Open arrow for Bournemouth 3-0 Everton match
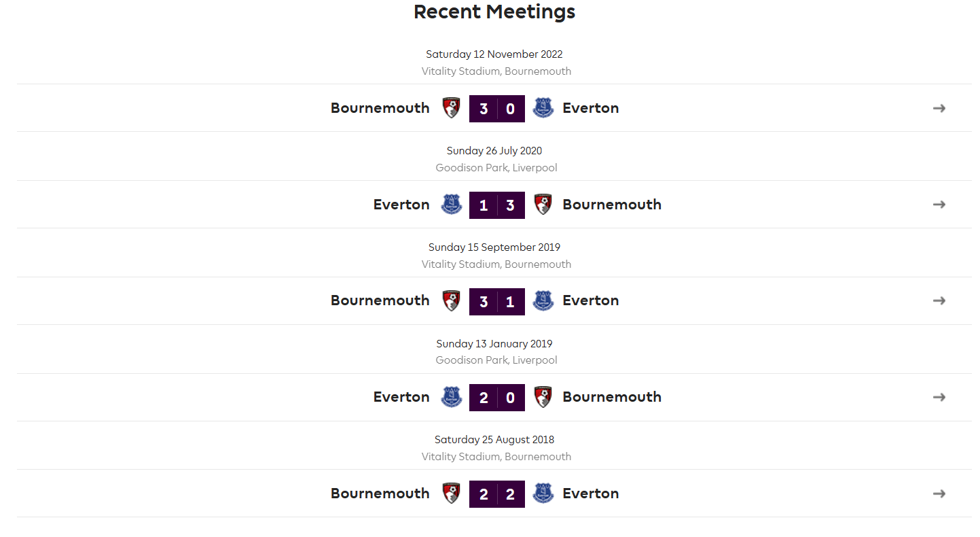The width and height of the screenshot is (980, 537). [x=939, y=108]
